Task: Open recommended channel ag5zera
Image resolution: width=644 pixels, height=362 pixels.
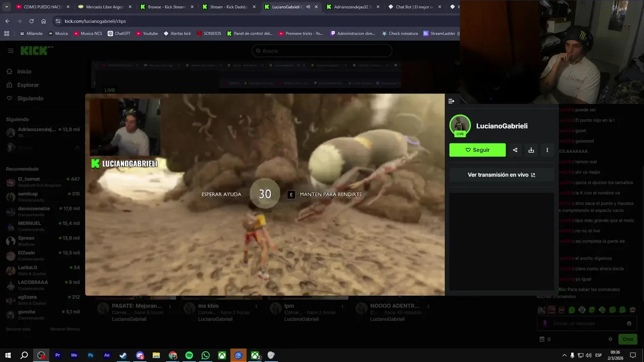Action: [x=43, y=300]
